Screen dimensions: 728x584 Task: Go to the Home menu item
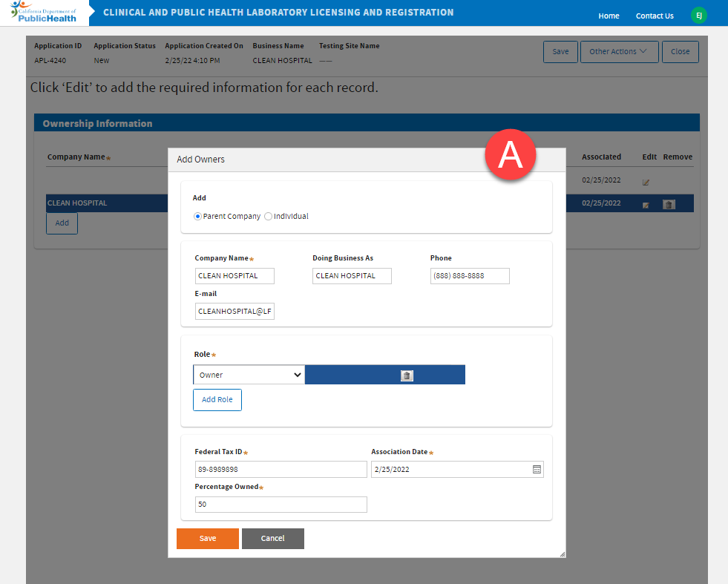(x=609, y=16)
